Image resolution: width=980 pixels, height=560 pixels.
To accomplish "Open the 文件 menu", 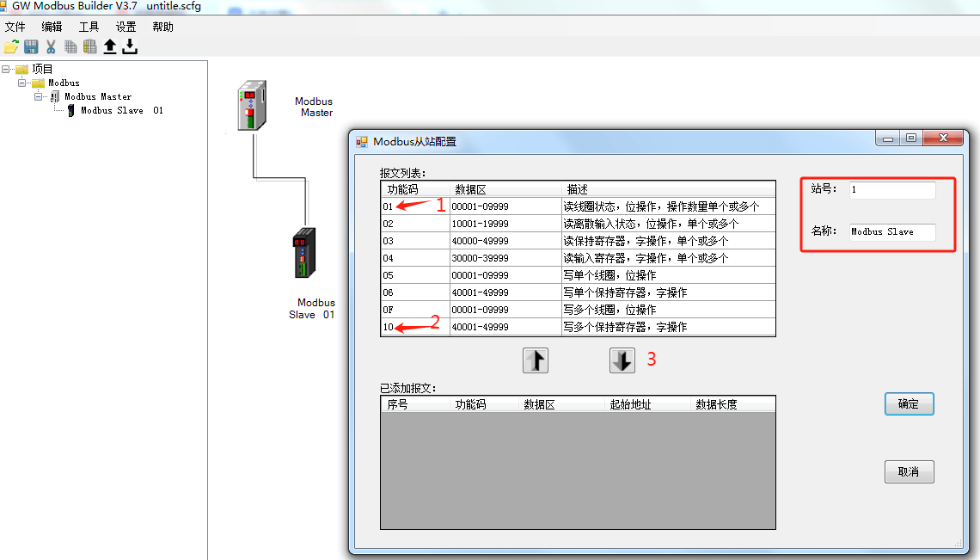I will [x=15, y=27].
